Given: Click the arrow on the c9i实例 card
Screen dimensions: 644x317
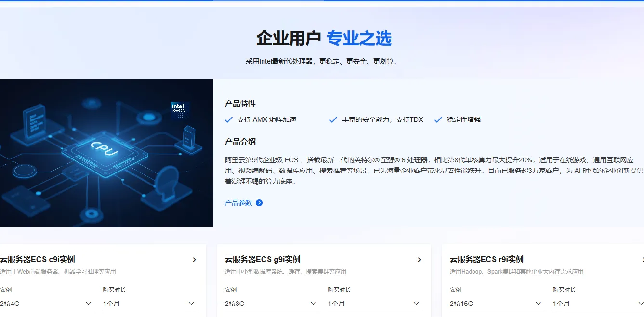Looking at the screenshot, I should [x=194, y=260].
